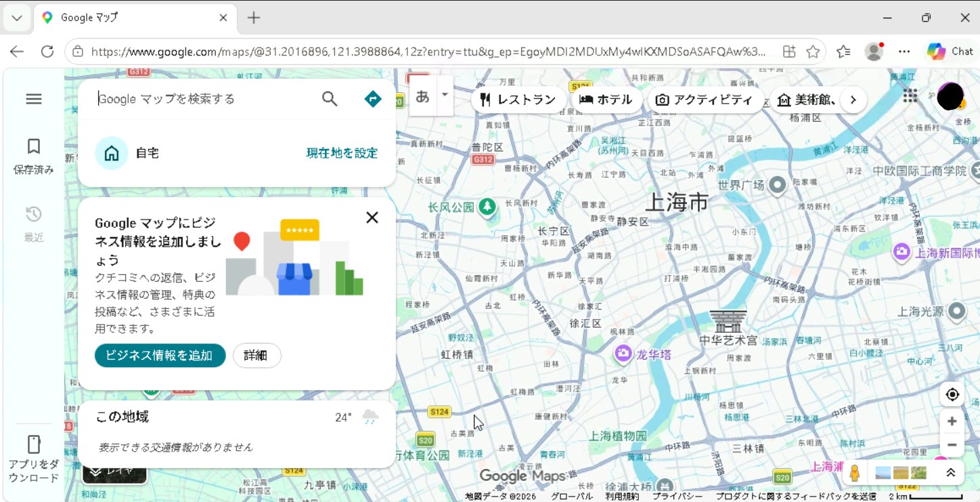Screen dimensions: 980x502
Task: Click the magnifier search icon
Action: 330,99
